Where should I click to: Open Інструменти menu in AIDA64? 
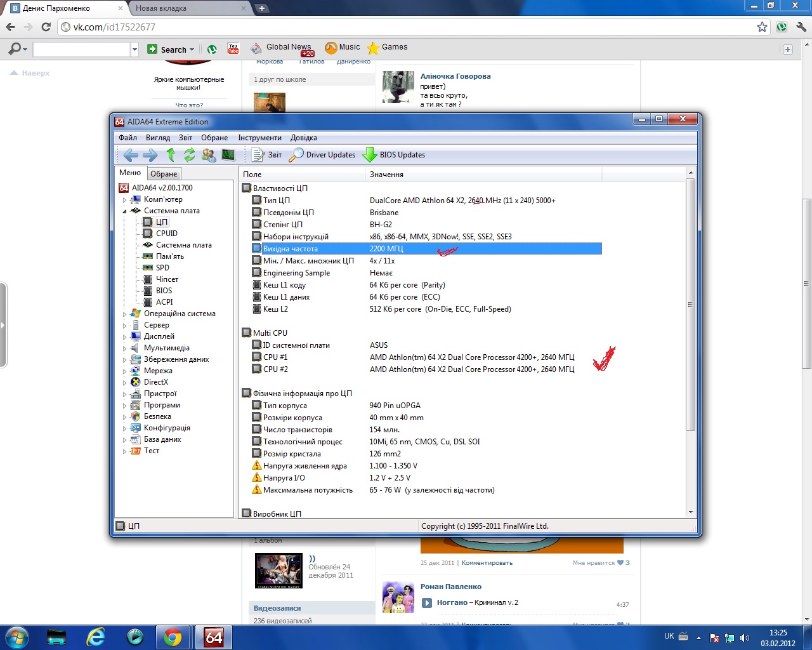(x=259, y=138)
